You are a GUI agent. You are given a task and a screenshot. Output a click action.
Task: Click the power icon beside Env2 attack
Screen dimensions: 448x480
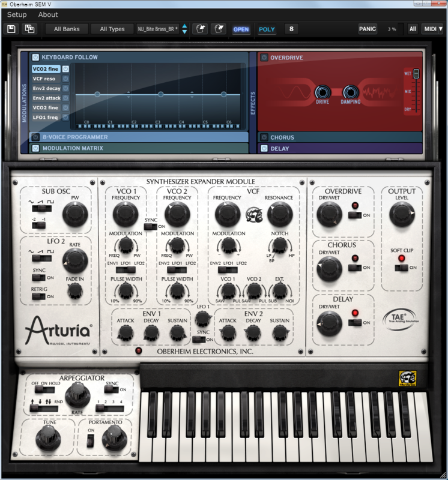65,98
